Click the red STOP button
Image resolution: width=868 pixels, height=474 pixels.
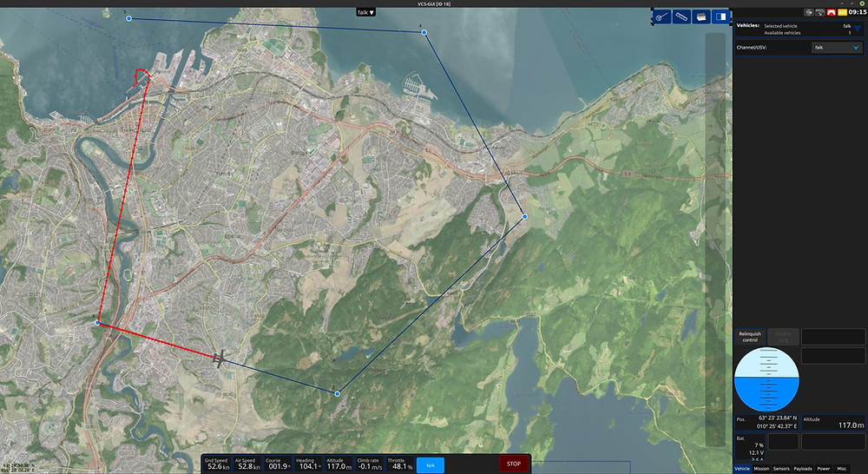(514, 464)
